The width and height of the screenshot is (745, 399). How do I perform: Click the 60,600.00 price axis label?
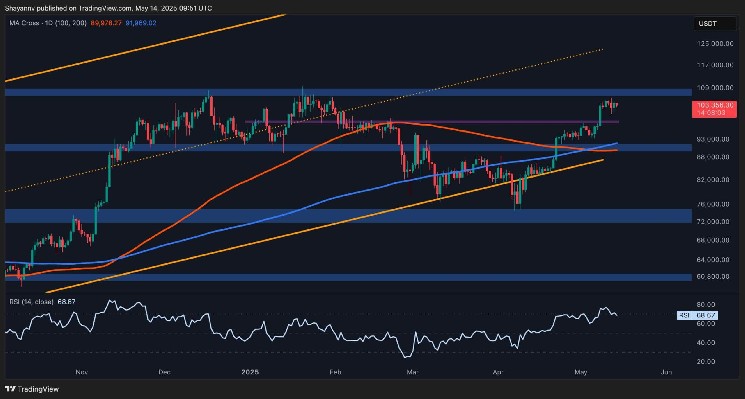[x=714, y=276]
